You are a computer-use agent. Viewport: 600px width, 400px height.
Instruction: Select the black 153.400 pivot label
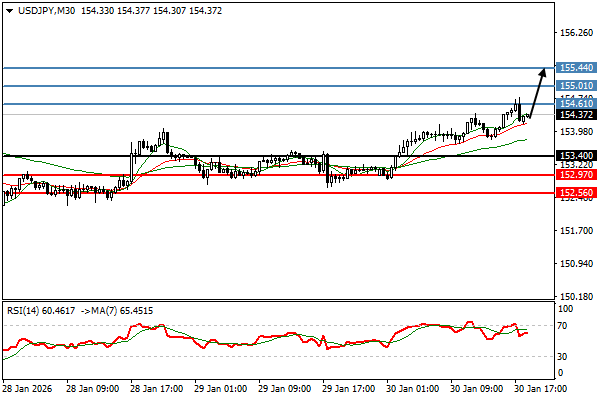click(x=576, y=156)
